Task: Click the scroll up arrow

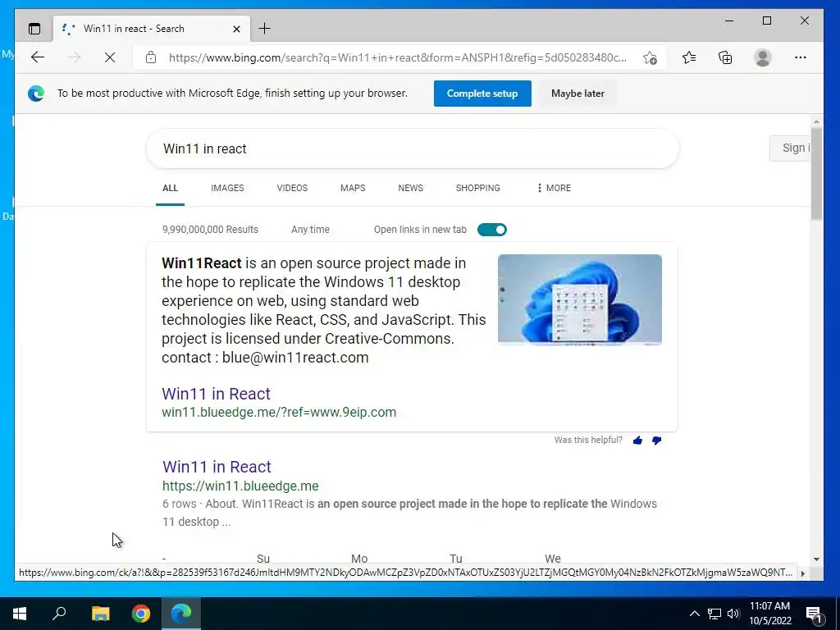Action: (816, 121)
